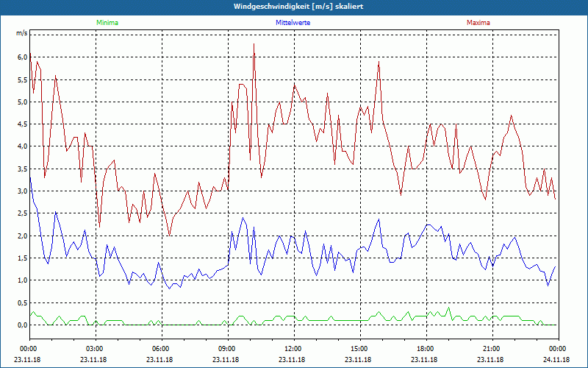Click the 09:00 time axis label
This screenshot has height=368, width=588.
(x=226, y=349)
